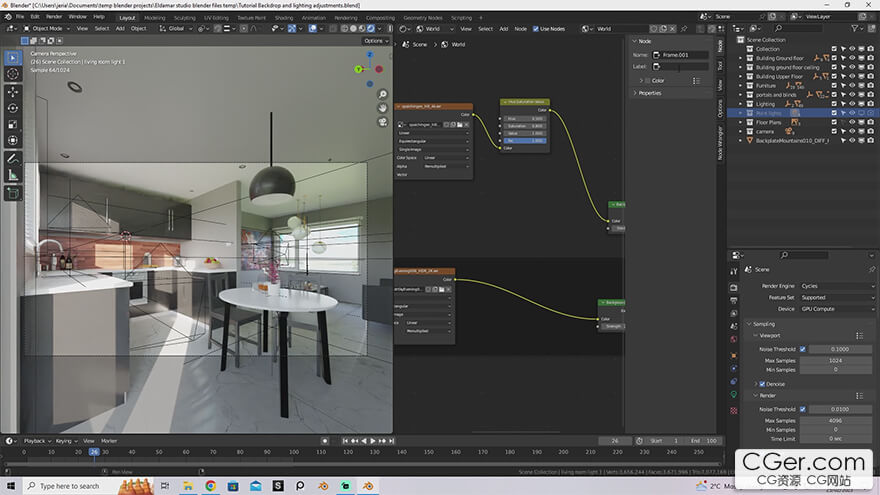This screenshot has width=880, height=495.
Task: Select the Cursor tool
Action: tap(13, 74)
